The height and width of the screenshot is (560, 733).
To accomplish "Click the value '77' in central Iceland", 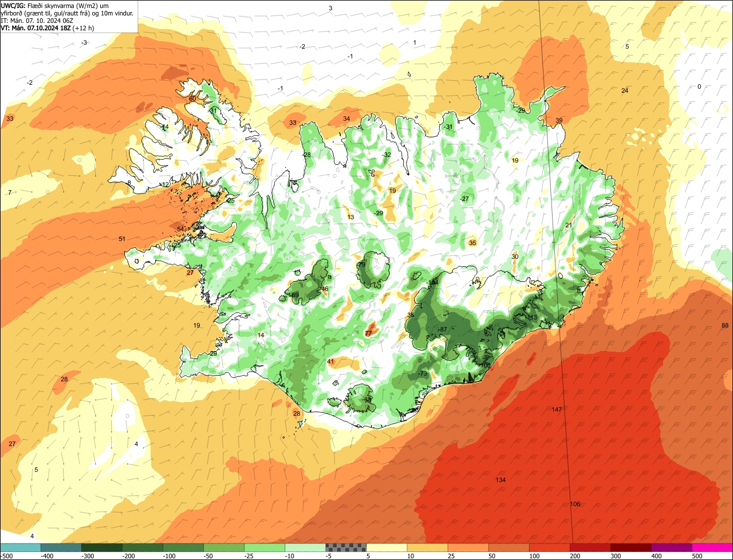I will 368,333.
